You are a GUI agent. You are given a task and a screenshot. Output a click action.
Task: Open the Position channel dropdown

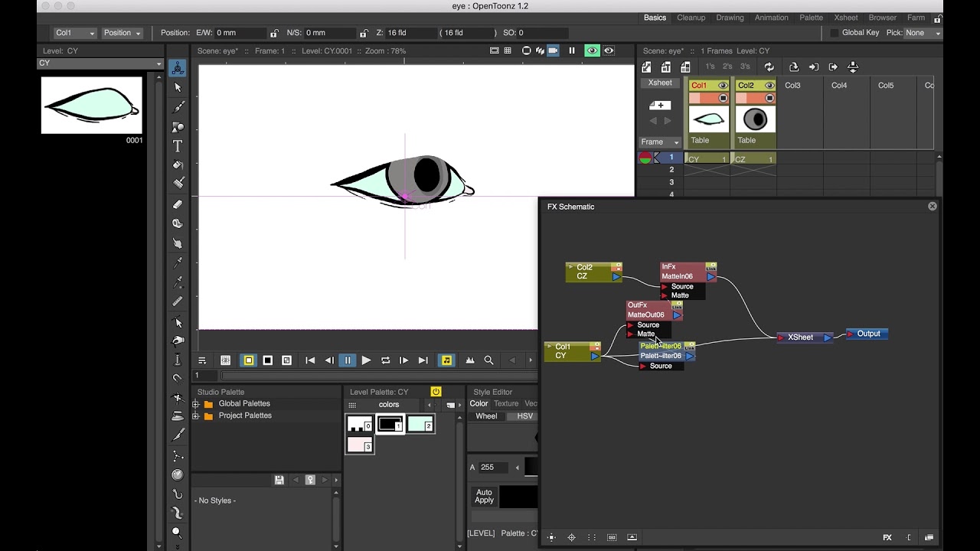pyautogui.click(x=122, y=33)
